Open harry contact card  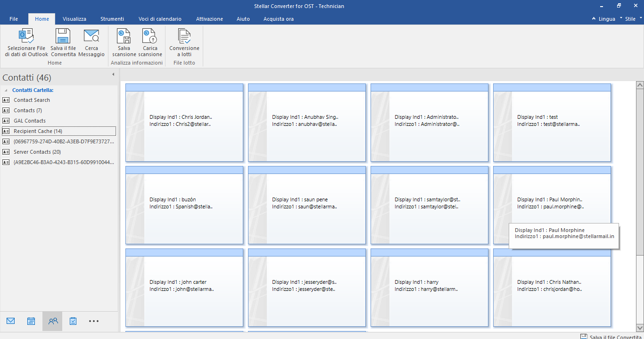429,288
